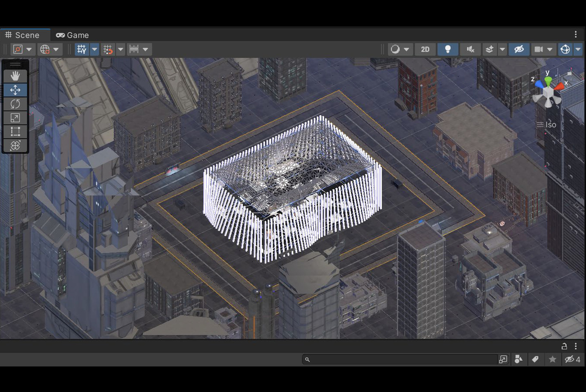Screen dimensions: 586x392
Task: Select the Hand view tool
Action: (15, 76)
